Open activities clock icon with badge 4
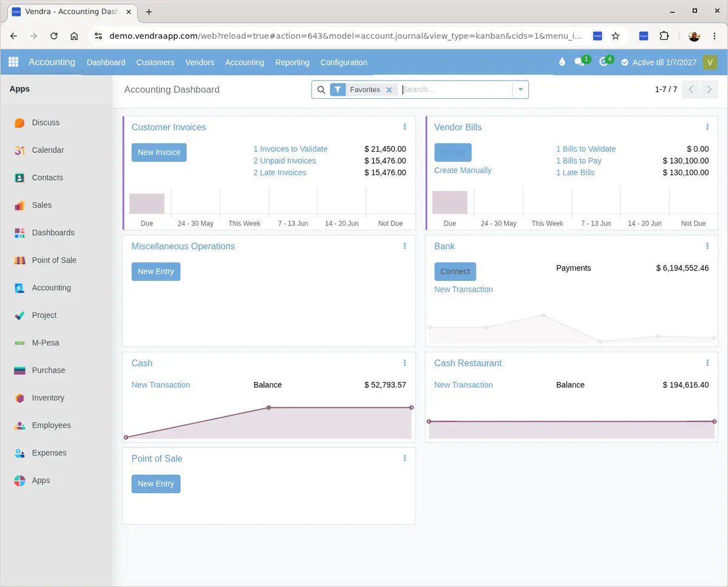 604,62
